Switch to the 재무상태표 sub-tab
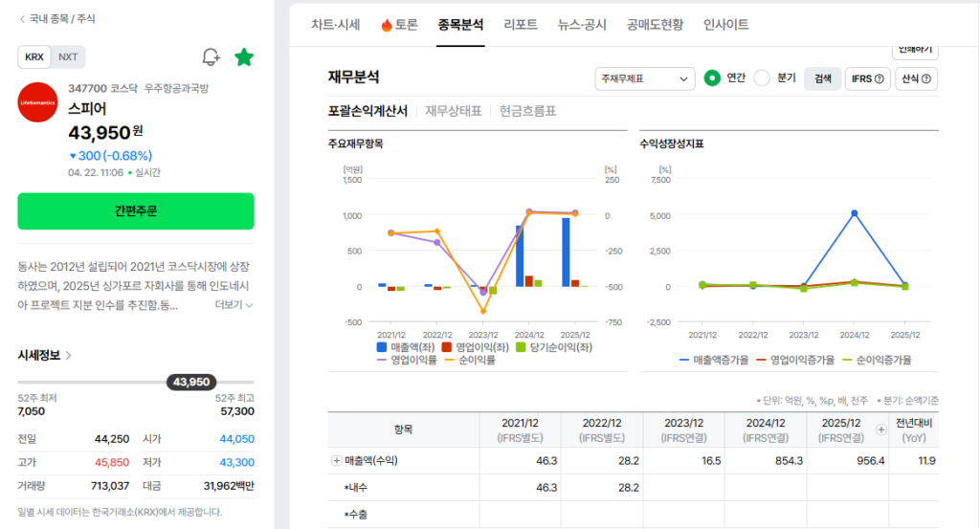This screenshot has width=980, height=529. [453, 111]
